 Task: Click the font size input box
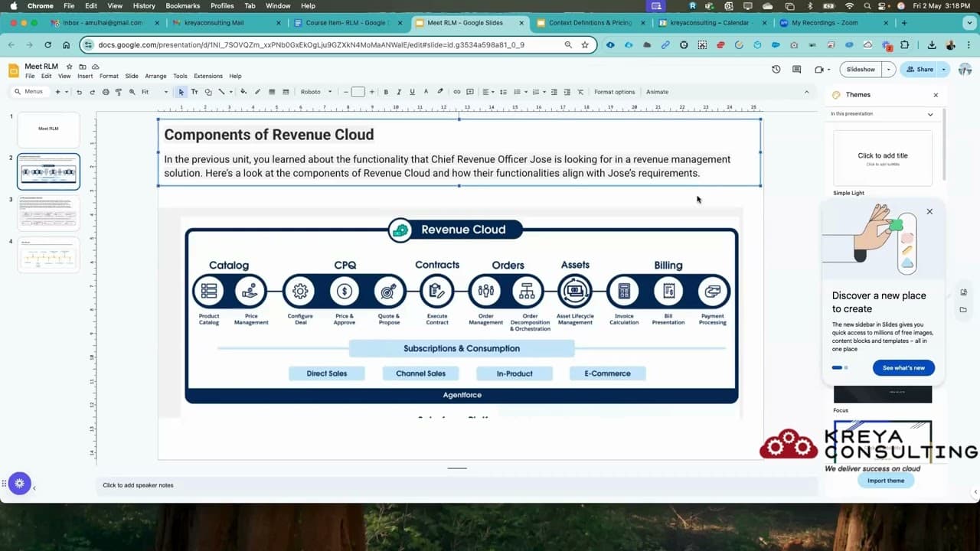pos(358,92)
